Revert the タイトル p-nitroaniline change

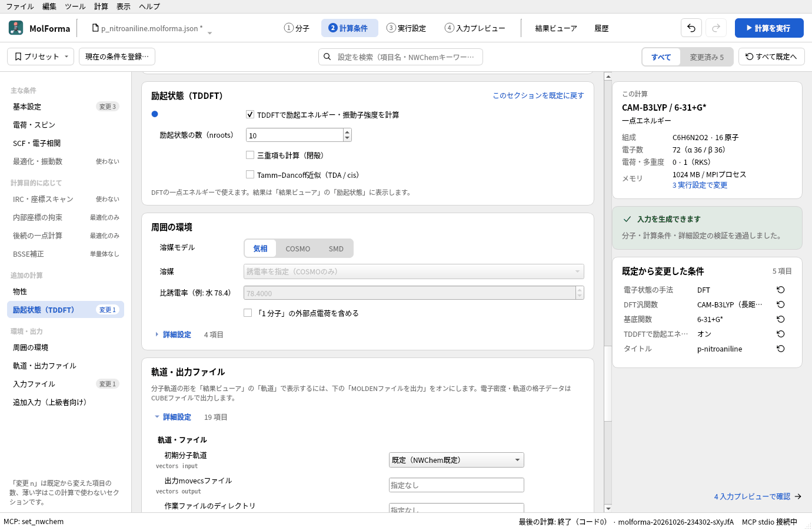click(781, 349)
